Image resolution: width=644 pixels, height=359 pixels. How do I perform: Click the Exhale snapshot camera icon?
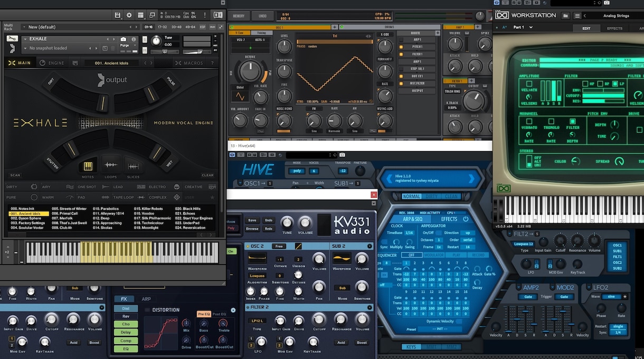coord(123,39)
